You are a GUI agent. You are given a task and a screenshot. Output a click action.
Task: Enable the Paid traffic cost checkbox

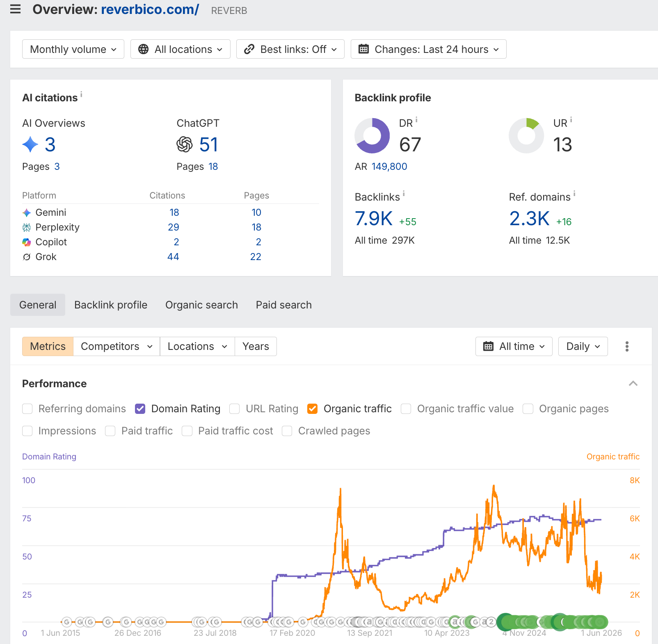point(187,431)
